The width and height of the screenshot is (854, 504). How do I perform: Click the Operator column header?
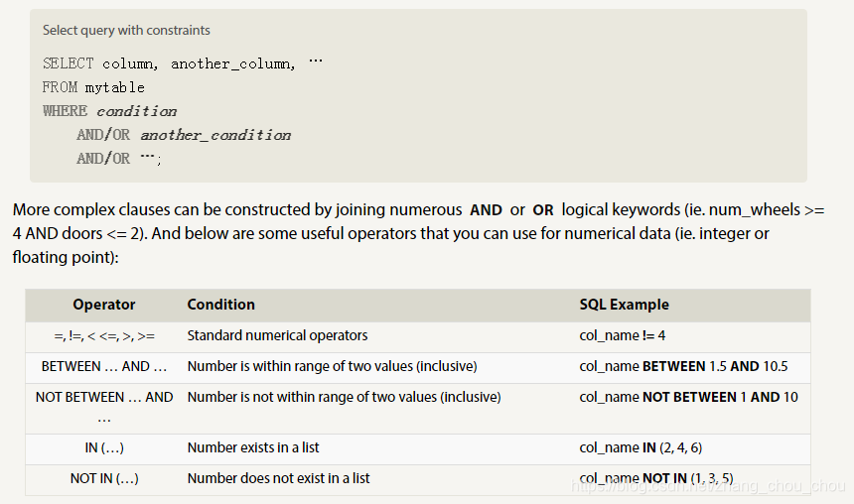[x=104, y=305]
